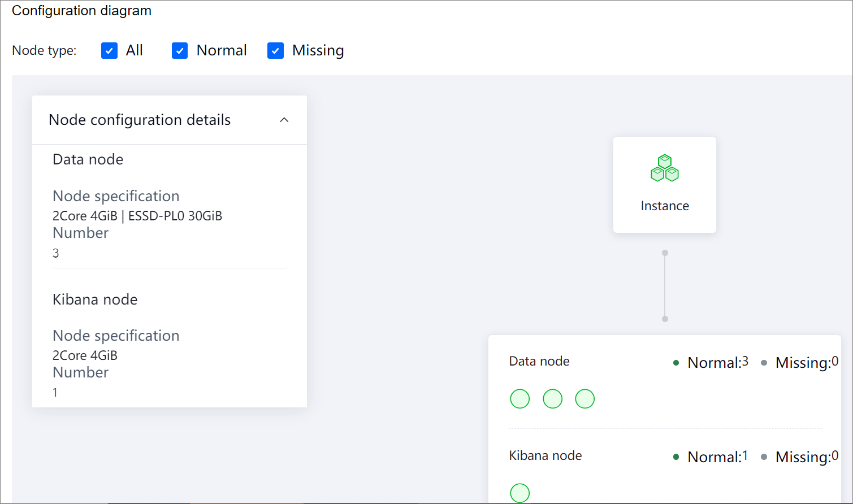
Task: Click the Node configuration details heading
Action: 140,120
